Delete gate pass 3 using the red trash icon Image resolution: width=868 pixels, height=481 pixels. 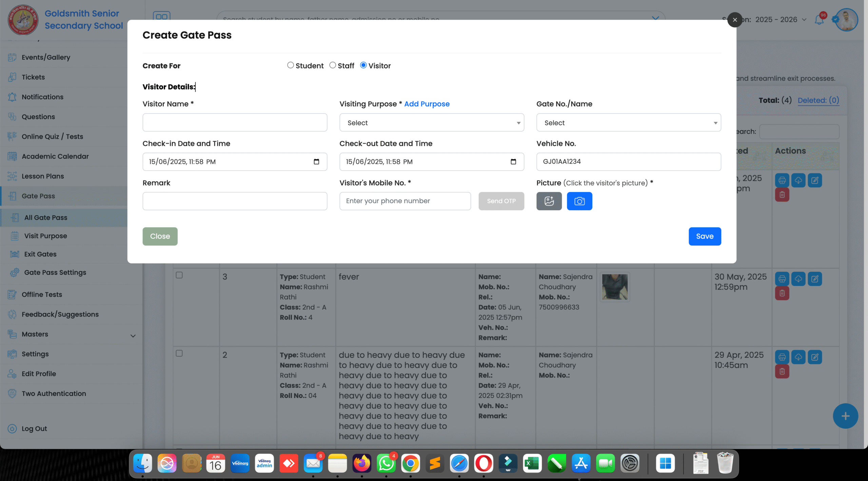(782, 293)
